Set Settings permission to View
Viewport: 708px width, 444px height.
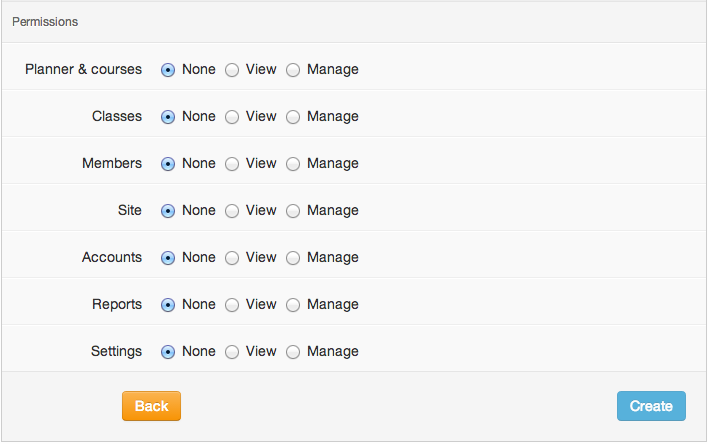click(x=232, y=352)
